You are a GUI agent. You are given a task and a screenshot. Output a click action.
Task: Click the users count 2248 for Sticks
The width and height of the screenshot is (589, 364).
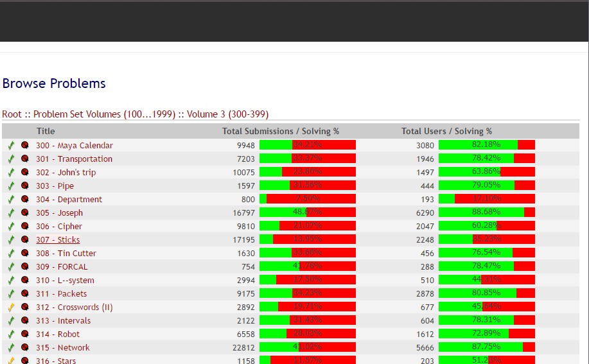coord(425,240)
